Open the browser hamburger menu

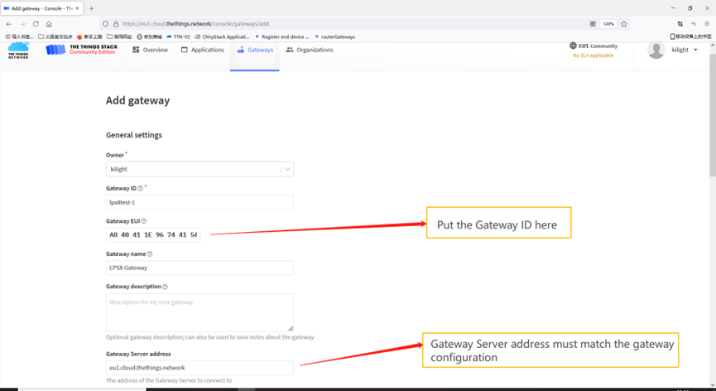pos(707,24)
